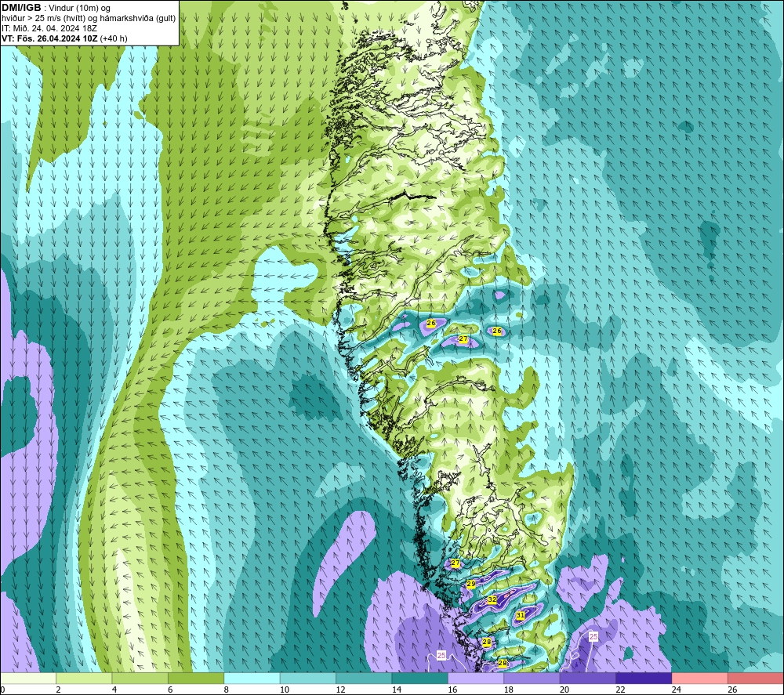Select the purple 18–20 m/s legend swatch

coord(532,678)
